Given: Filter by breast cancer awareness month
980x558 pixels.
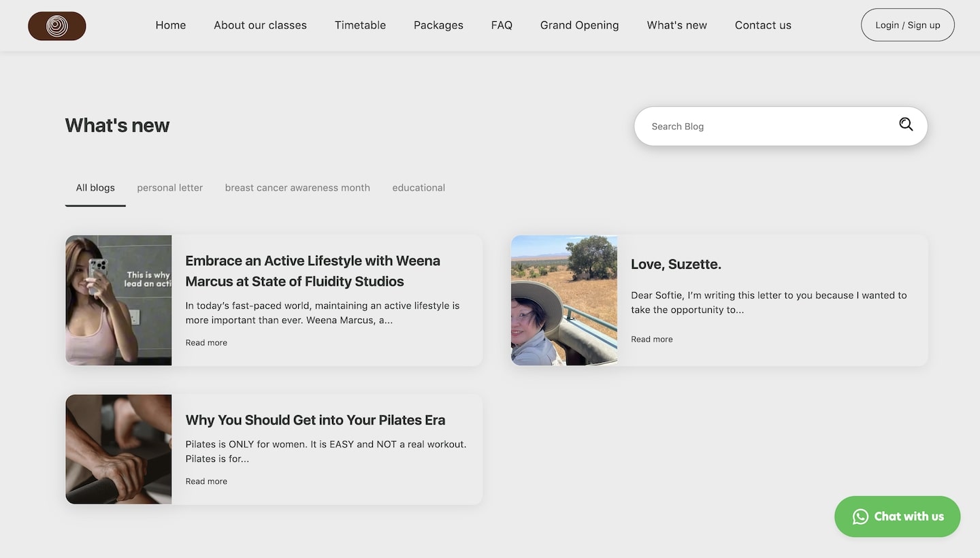Looking at the screenshot, I should (297, 188).
